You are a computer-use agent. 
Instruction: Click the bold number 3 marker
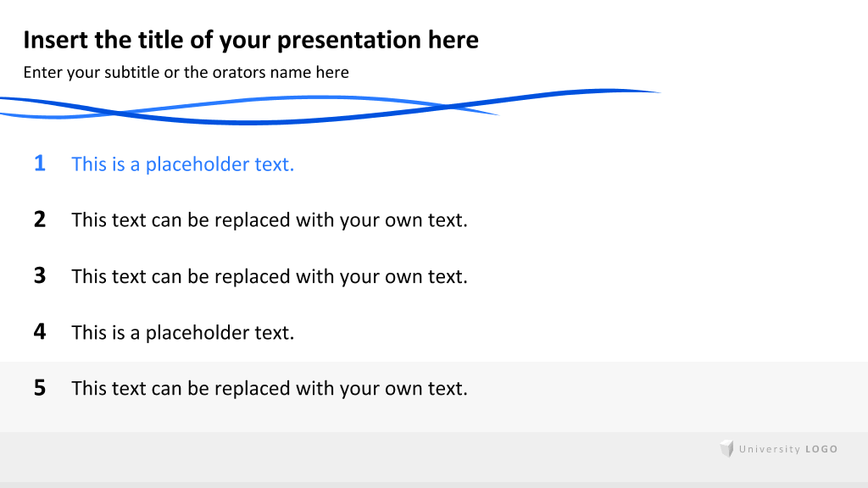(x=40, y=275)
